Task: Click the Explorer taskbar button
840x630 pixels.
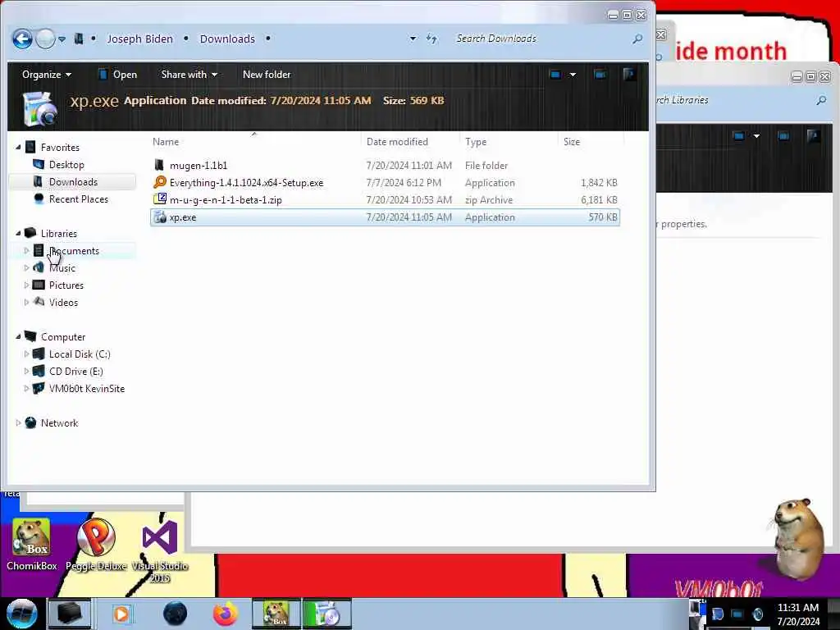Action: [69, 614]
